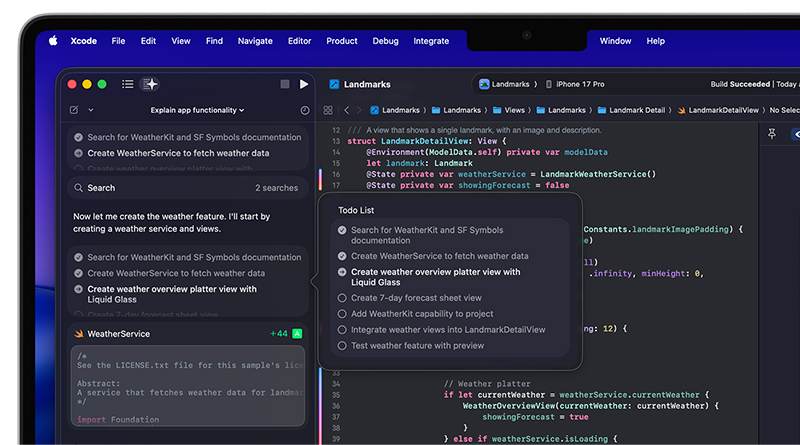Click line number 16 in gutter
800x445 pixels.
tap(336, 174)
